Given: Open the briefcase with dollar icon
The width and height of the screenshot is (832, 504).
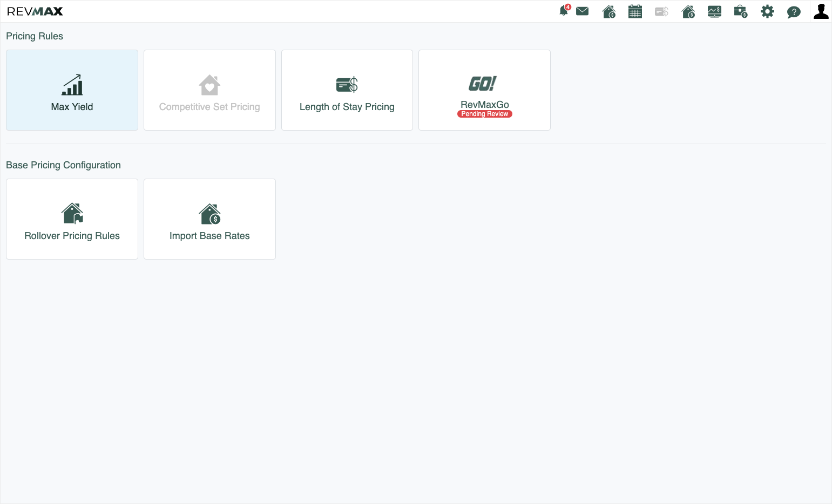Looking at the screenshot, I should (741, 11).
